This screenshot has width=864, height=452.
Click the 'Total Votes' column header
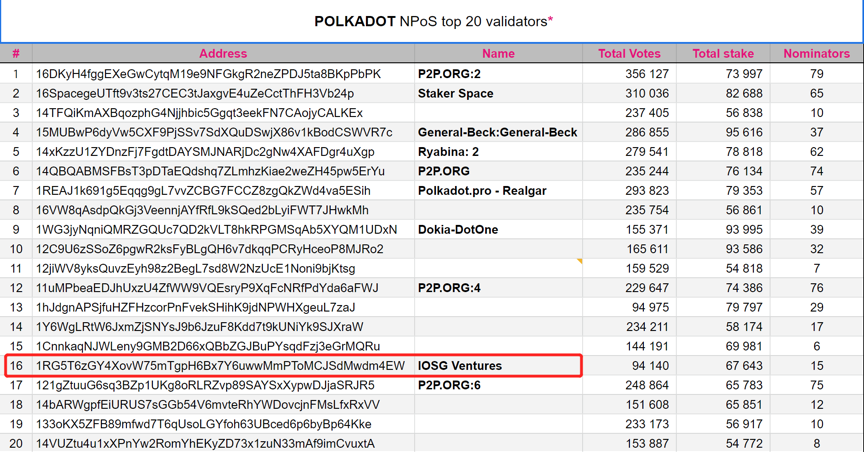pyautogui.click(x=629, y=53)
